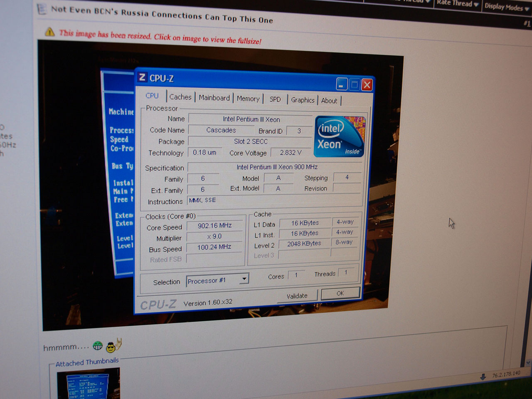532x399 pixels.
Task: Click the Threads value '1'
Action: pos(346,273)
